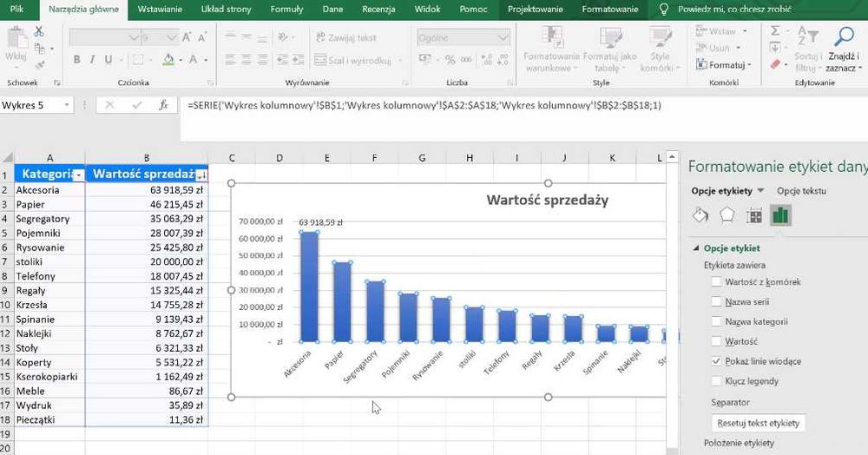Align text right in Wyrównanie group
Viewport: 868px width, 455px height.
click(x=262, y=60)
